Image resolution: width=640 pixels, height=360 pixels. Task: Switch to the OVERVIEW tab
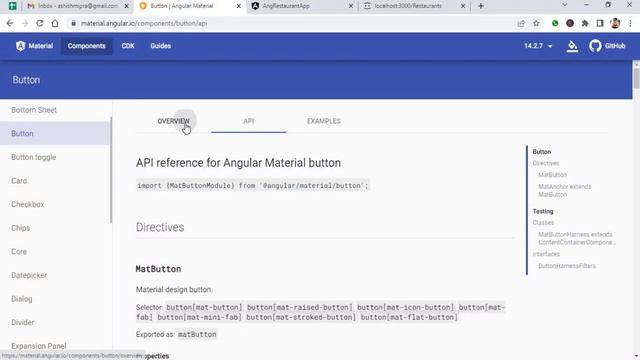click(173, 121)
